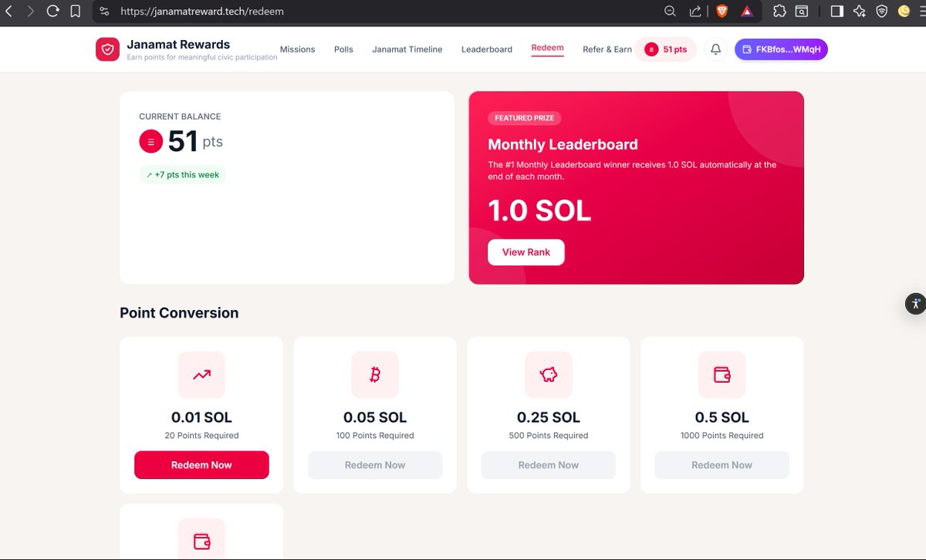926x560 pixels.
Task: Open Brave Rewards triangle icon
Action: (746, 12)
